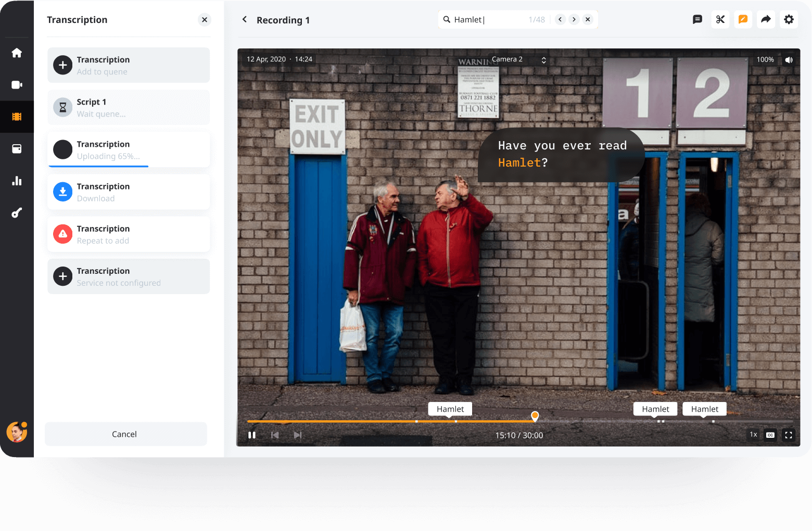Click plus on Service not configured Transcription
The height and width of the screenshot is (531, 812).
tap(63, 276)
